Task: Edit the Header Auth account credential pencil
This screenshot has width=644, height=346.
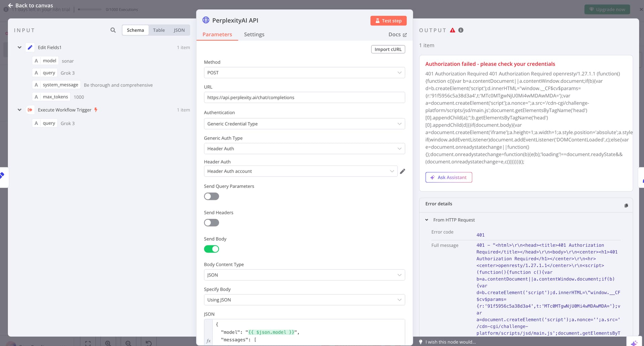Action: coord(402,171)
